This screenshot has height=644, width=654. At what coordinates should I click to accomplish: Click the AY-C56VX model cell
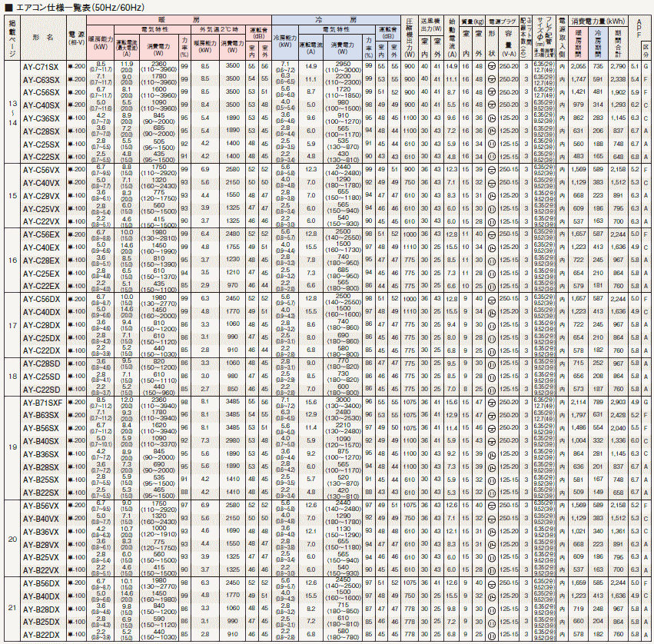[41, 170]
